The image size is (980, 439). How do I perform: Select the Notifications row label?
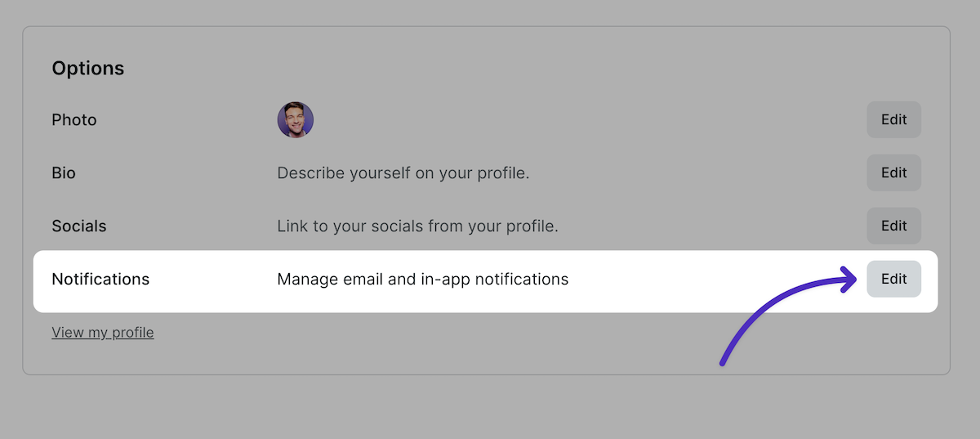[x=100, y=280]
